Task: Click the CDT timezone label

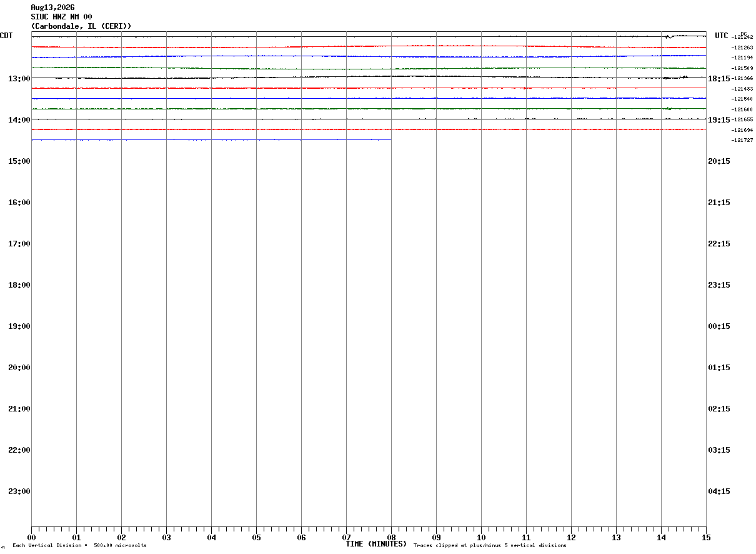Action: (x=6, y=36)
